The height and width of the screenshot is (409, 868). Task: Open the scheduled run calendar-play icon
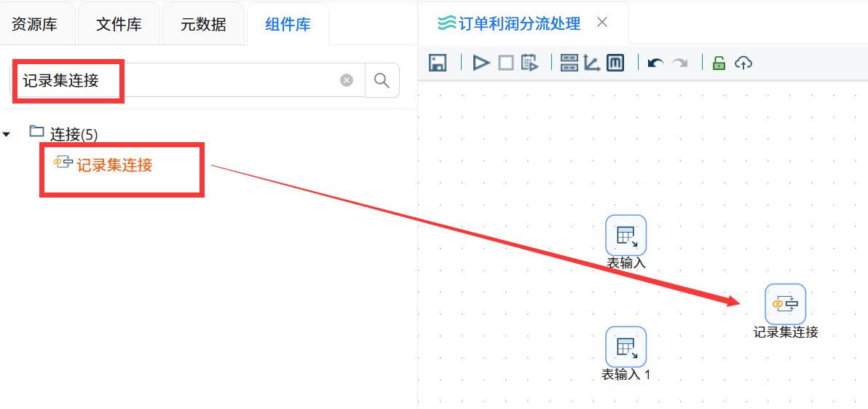click(x=530, y=63)
